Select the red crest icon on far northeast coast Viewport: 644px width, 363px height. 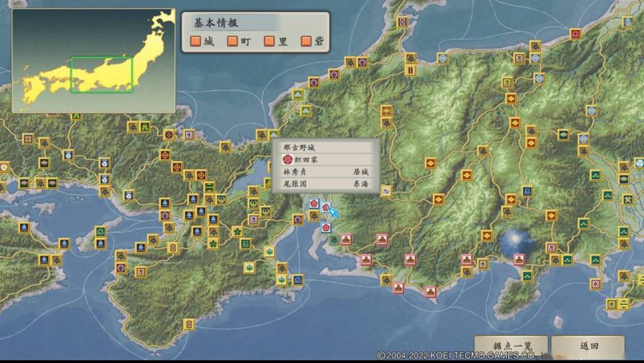575,34
